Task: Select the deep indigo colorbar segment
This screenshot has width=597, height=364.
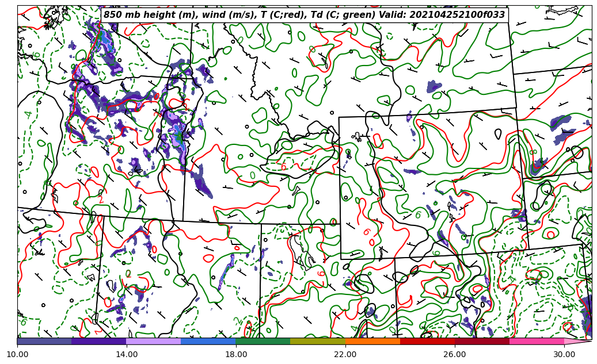Action: 99,341
